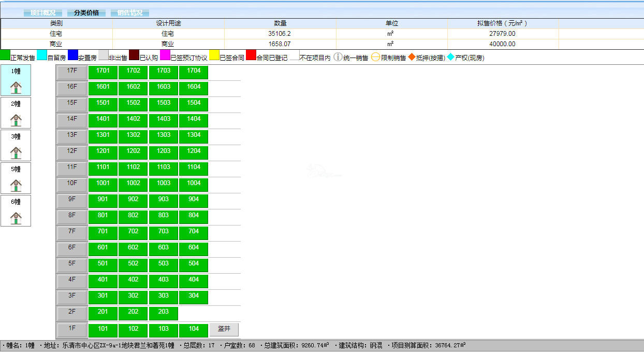Click the 9F floor button
The image size is (644, 352).
pos(72,201)
